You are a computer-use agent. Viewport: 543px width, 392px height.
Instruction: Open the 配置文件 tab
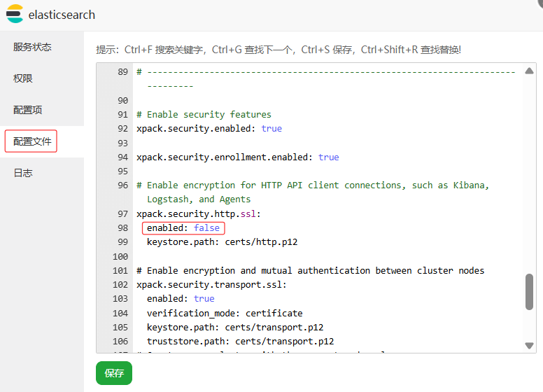[32, 141]
